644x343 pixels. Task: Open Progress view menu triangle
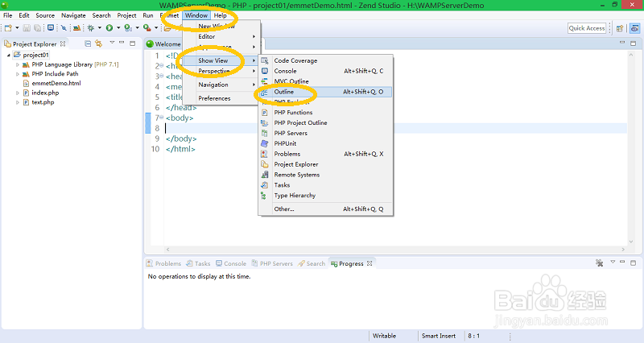613,262
